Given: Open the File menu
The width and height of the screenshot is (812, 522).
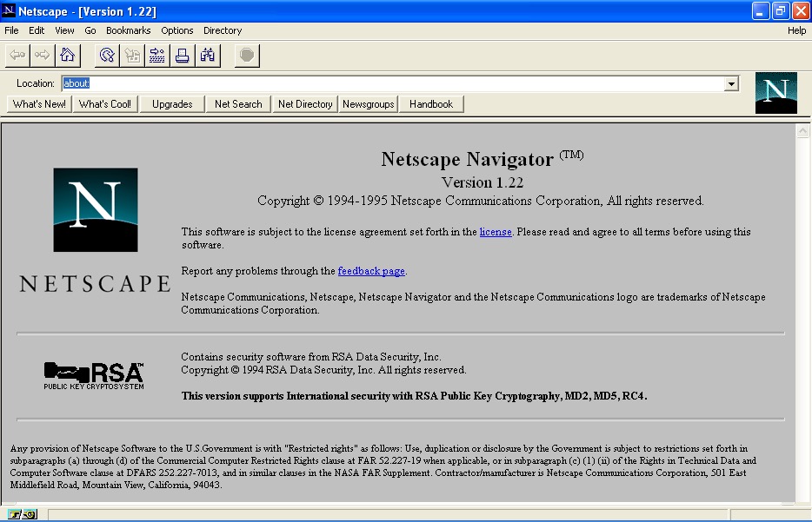Looking at the screenshot, I should pos(11,30).
